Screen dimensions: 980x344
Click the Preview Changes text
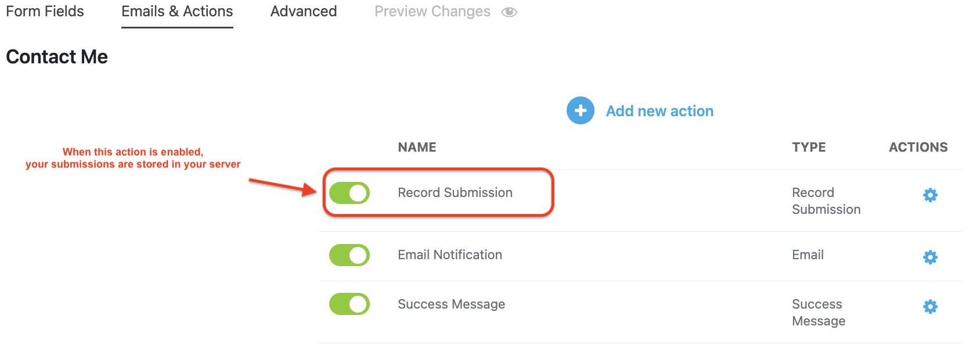tap(433, 12)
